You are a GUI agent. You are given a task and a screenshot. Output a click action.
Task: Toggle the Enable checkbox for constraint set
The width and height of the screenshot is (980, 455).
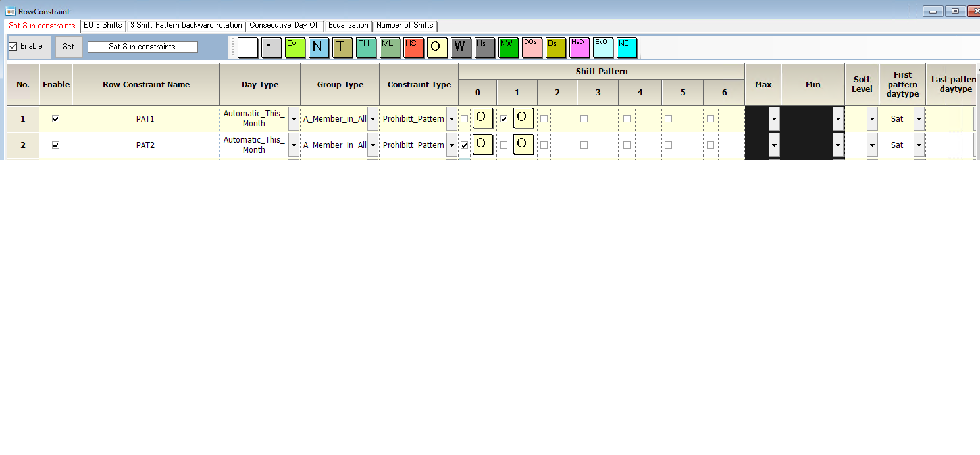[13, 47]
